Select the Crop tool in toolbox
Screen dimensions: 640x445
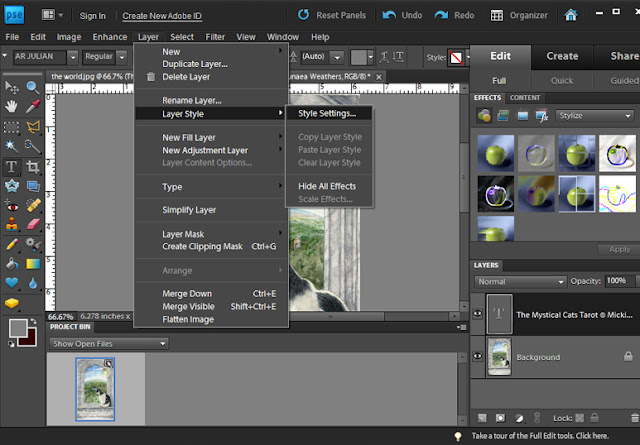point(33,166)
